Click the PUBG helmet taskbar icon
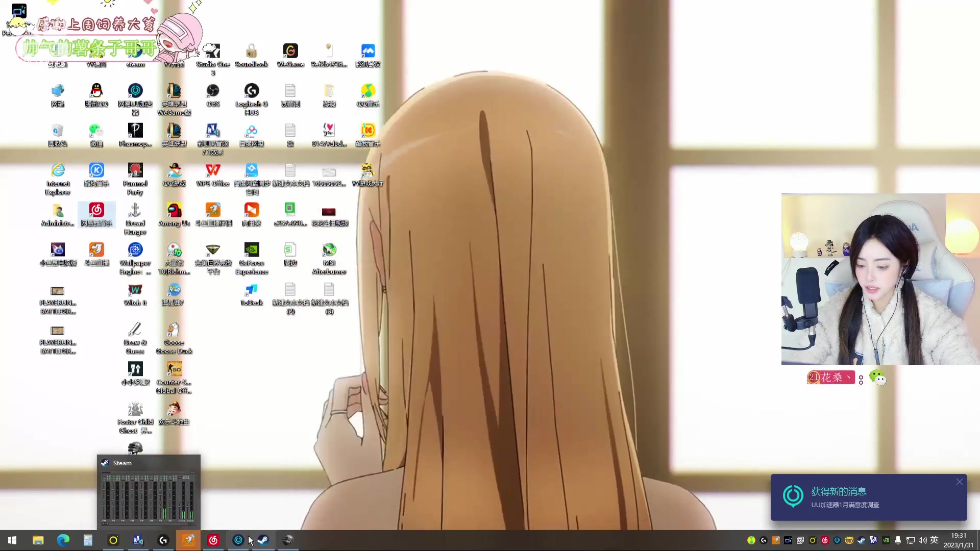Image resolution: width=980 pixels, height=551 pixels. [288, 540]
